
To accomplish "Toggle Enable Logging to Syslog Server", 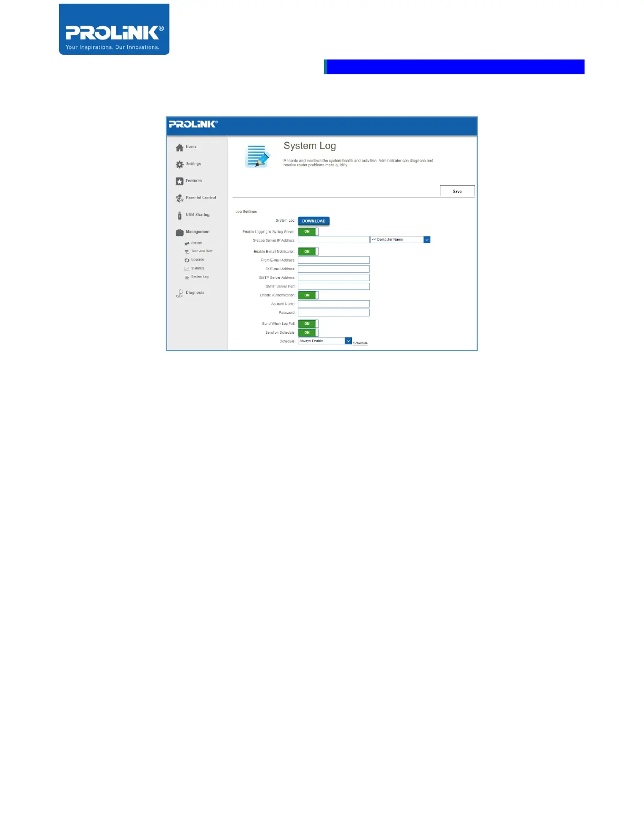I will click(x=308, y=232).
